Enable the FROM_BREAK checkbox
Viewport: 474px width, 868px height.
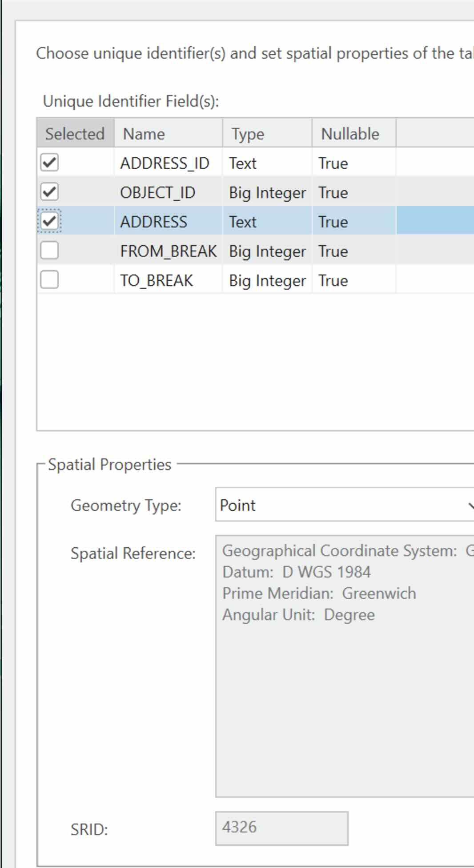49,251
